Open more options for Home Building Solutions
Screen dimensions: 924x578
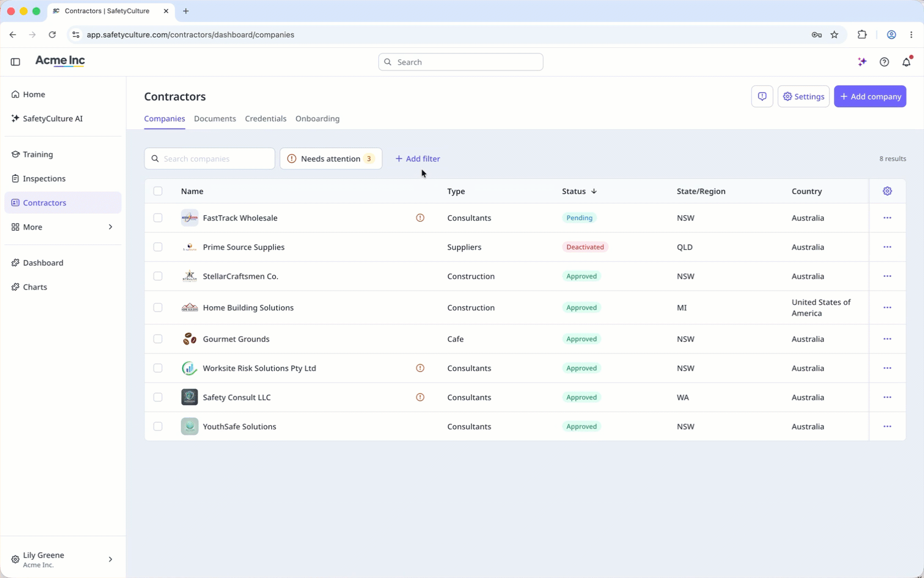(887, 308)
